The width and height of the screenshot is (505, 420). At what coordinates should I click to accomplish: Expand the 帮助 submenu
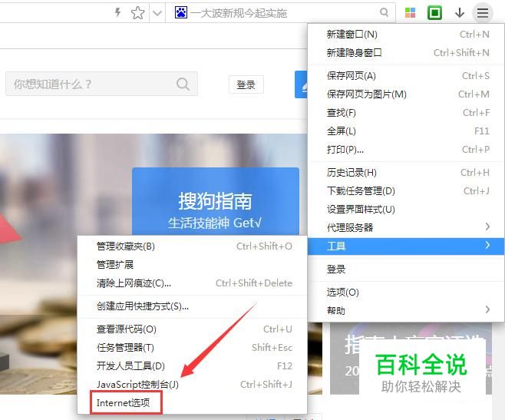click(406, 310)
